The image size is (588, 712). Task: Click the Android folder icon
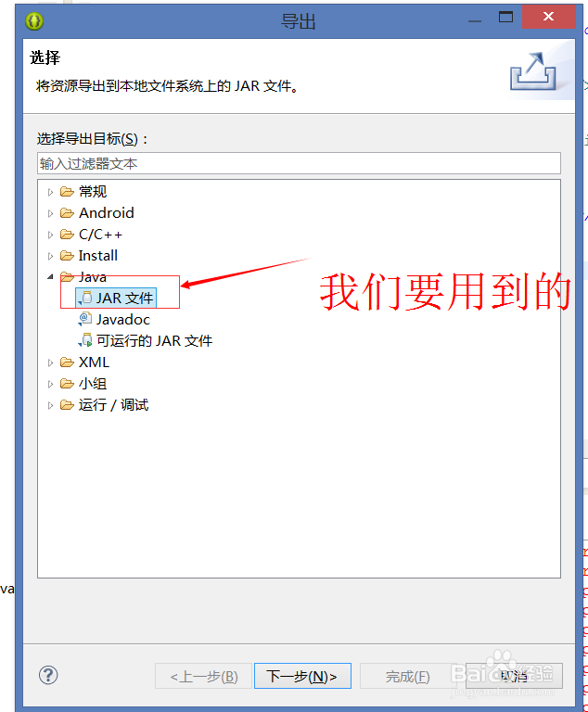tap(68, 213)
